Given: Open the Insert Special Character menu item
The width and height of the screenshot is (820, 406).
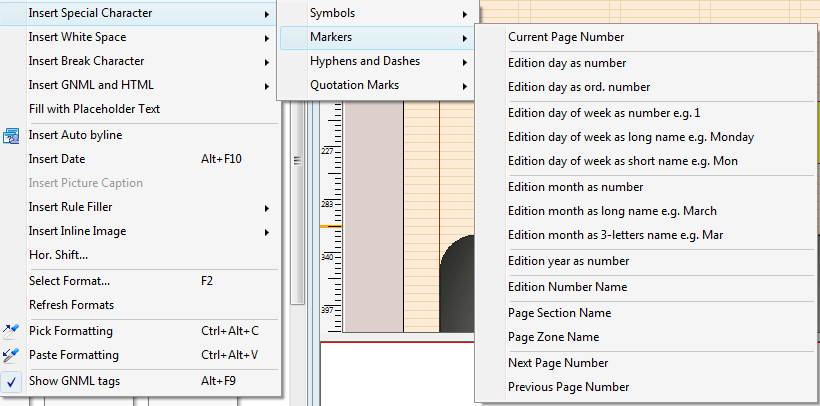Looking at the screenshot, I should (x=140, y=13).
